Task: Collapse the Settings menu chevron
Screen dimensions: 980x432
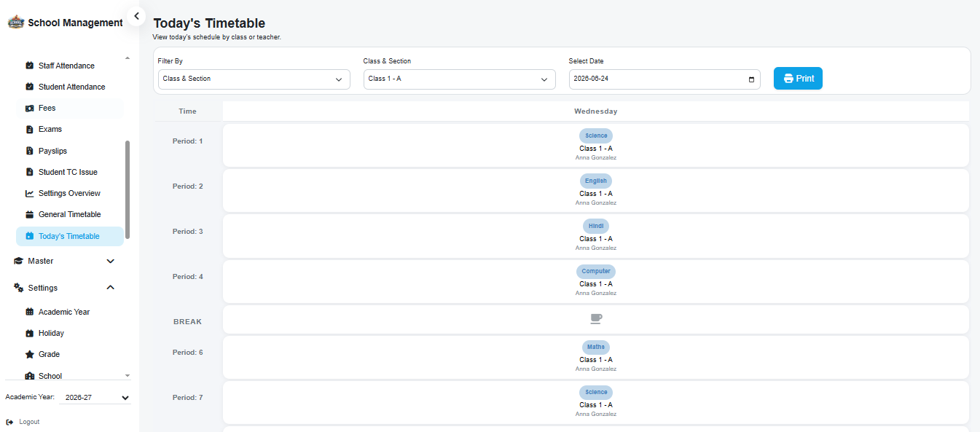Action: click(x=111, y=288)
